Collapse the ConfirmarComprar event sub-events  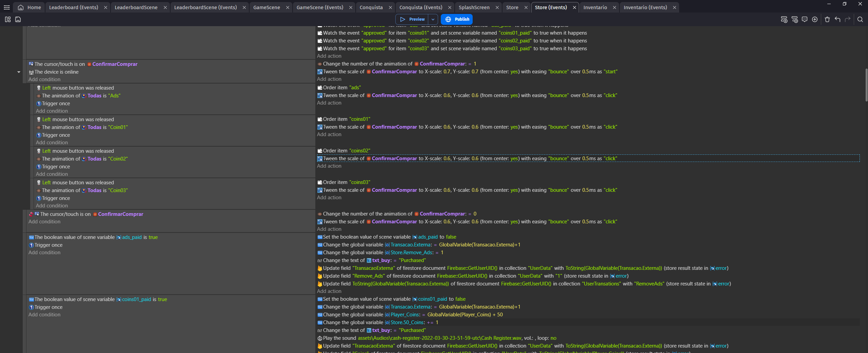pyautogui.click(x=19, y=72)
